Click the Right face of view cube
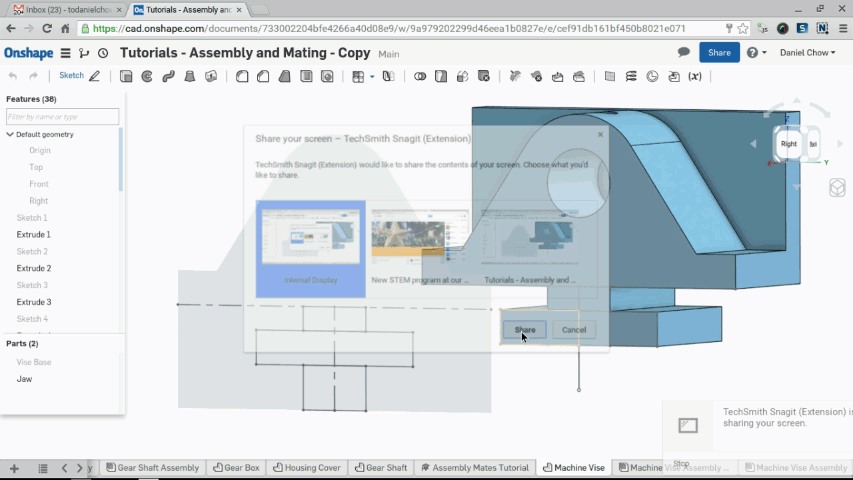853x480 pixels. point(789,144)
